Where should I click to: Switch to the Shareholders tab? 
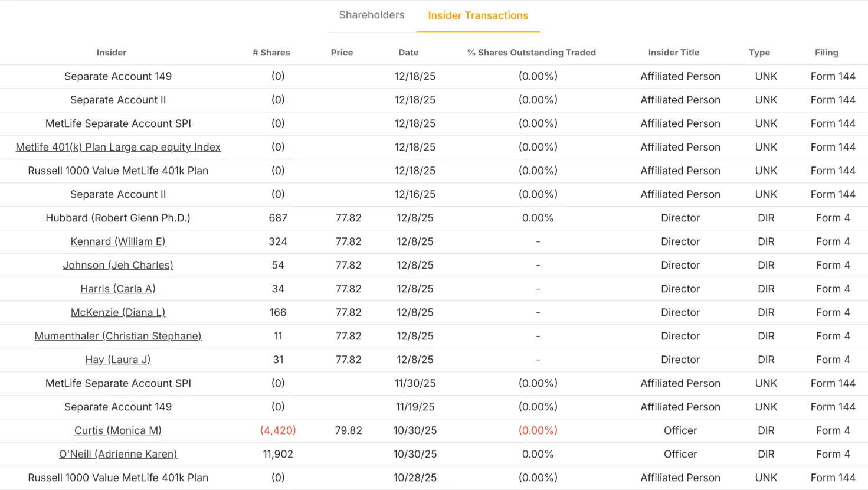click(x=371, y=15)
